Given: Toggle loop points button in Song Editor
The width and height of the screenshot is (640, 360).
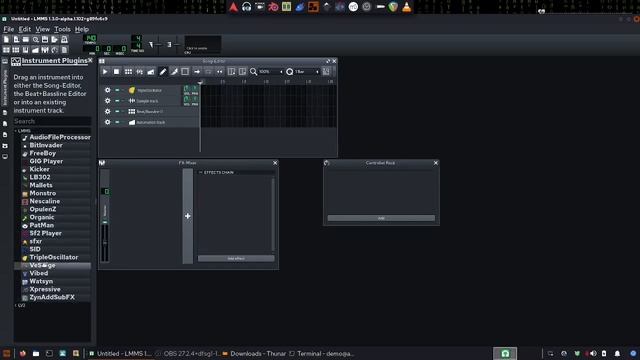Looking at the screenshot, I should [208, 71].
